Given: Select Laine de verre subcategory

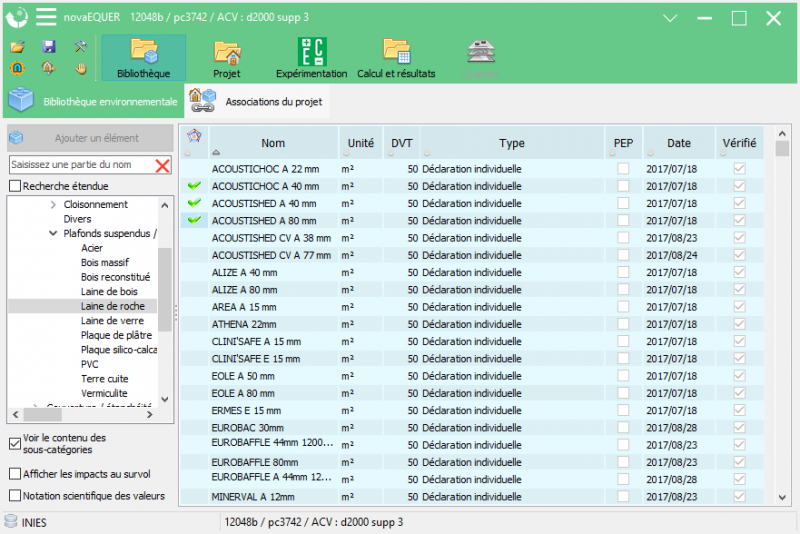Looking at the screenshot, I should coord(112,320).
